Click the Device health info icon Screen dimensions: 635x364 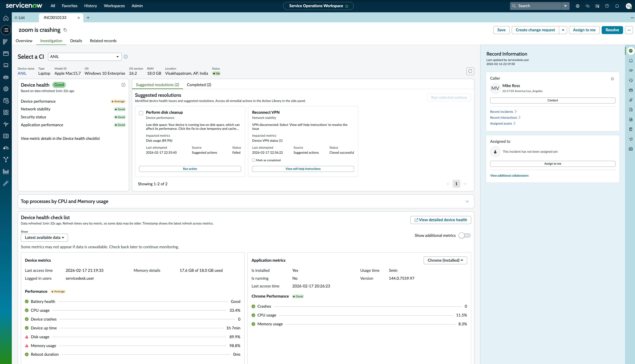tap(123, 85)
